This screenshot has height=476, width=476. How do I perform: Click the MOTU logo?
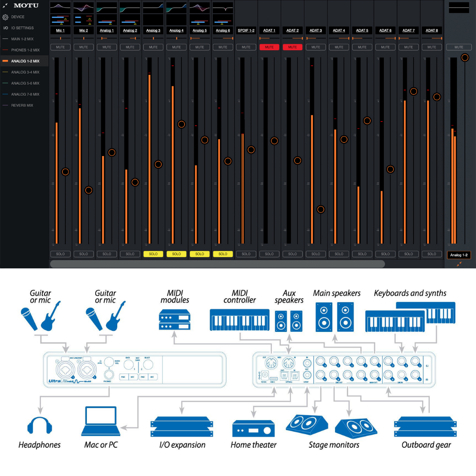pyautogui.click(x=26, y=5)
